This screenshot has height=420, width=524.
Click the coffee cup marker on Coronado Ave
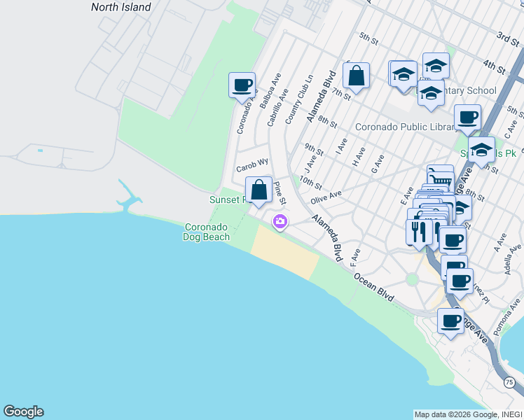pos(242,87)
